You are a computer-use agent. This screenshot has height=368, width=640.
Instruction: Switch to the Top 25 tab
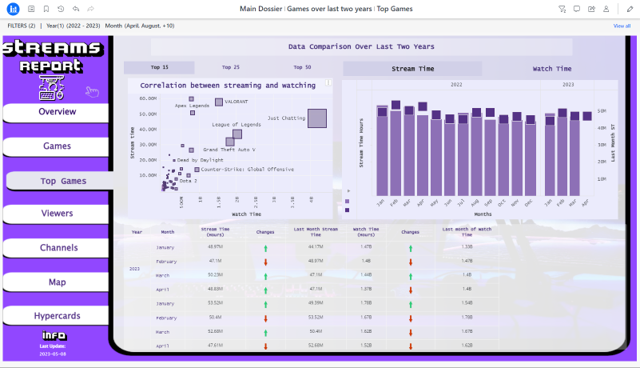click(x=231, y=67)
